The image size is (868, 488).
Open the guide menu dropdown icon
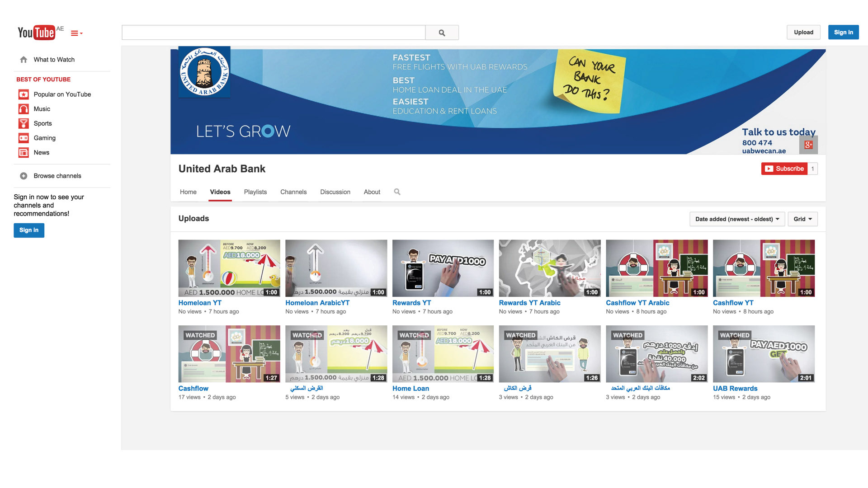[x=76, y=33]
